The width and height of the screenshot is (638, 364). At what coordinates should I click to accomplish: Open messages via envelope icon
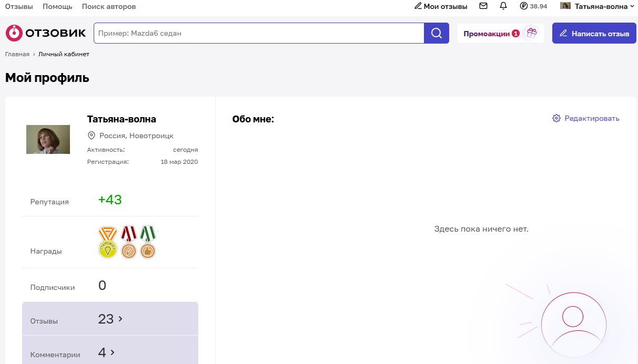coord(483,6)
